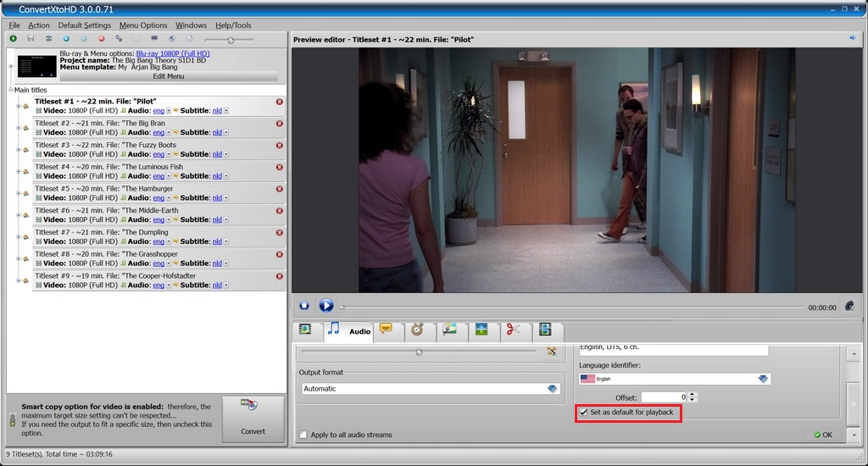Click the blue down-arrow toolbar icon
868x466 pixels.
(x=66, y=39)
